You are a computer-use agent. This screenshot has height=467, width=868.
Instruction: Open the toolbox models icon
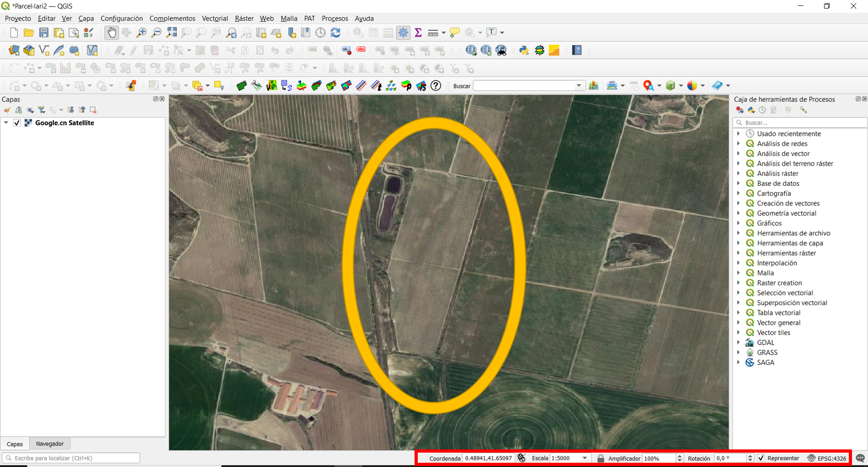740,110
